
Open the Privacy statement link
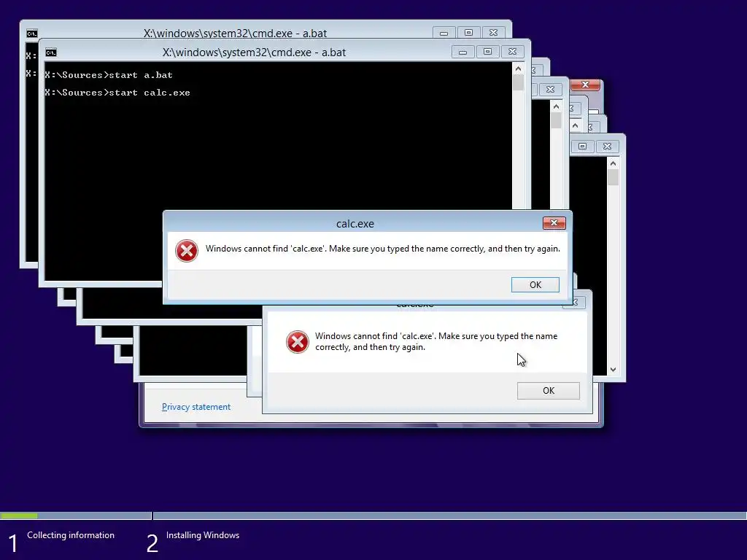tap(196, 407)
